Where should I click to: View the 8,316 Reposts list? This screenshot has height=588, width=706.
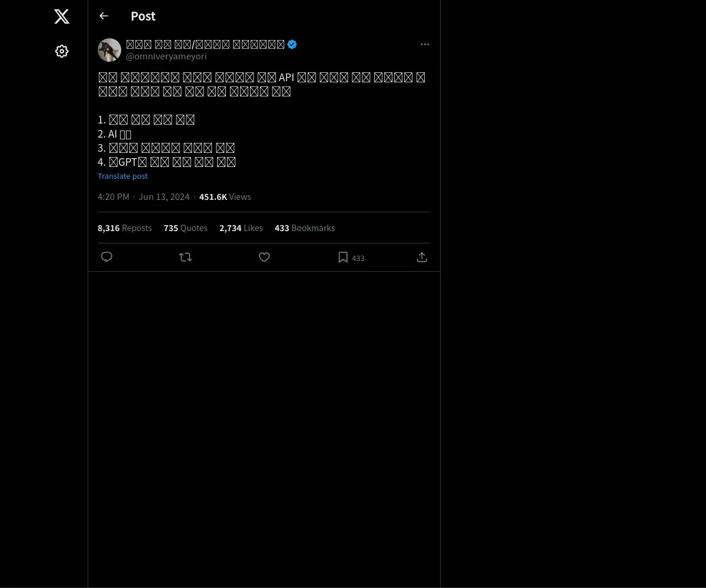point(125,228)
